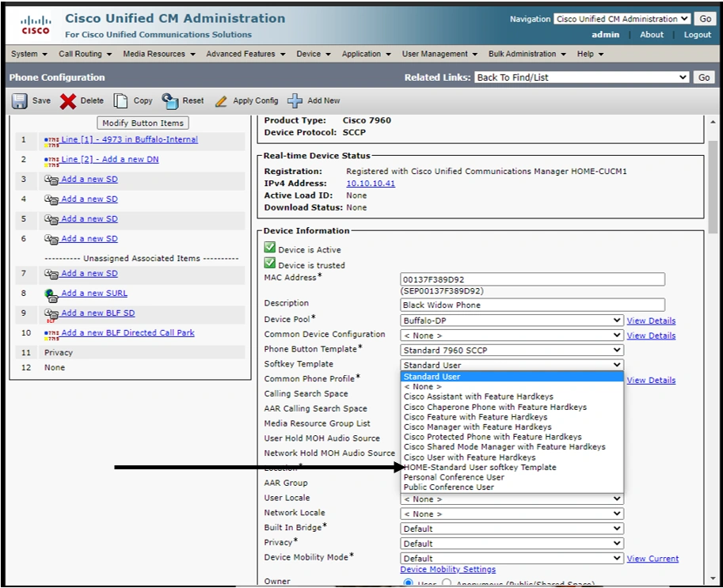This screenshot has height=588, width=723.
Task: Click the MAC Address input field
Action: click(x=533, y=279)
